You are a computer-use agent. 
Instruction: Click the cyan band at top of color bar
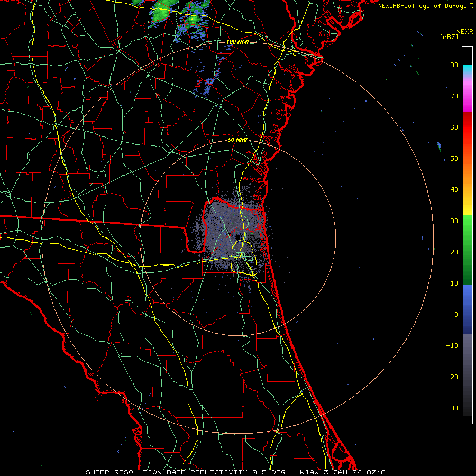467,69
